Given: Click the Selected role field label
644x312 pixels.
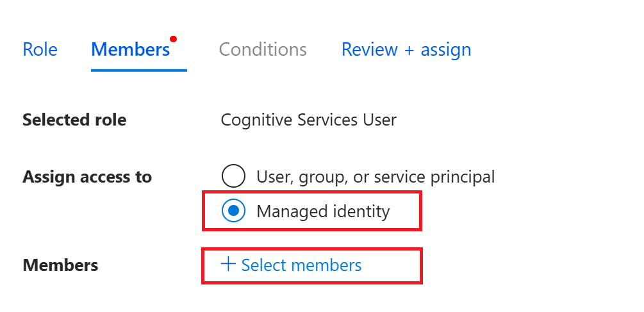Looking at the screenshot, I should 74,120.
